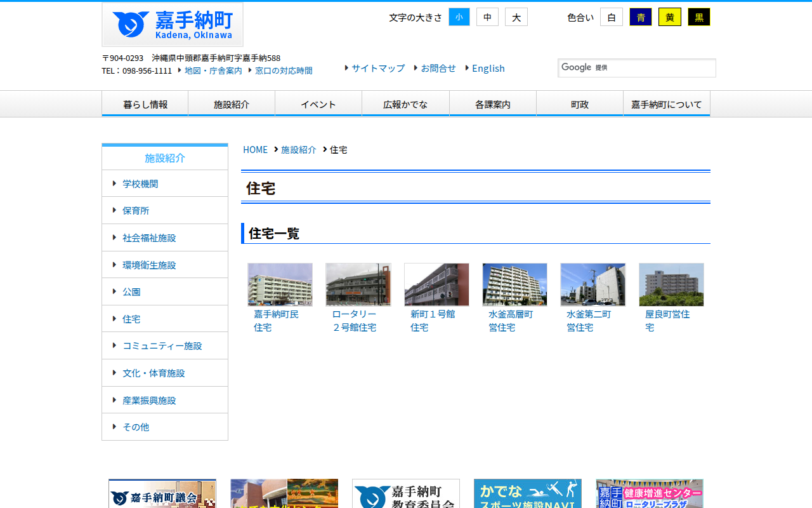Screen dimensions: 812x508
Task: Switch the site to English
Action: [488, 68]
